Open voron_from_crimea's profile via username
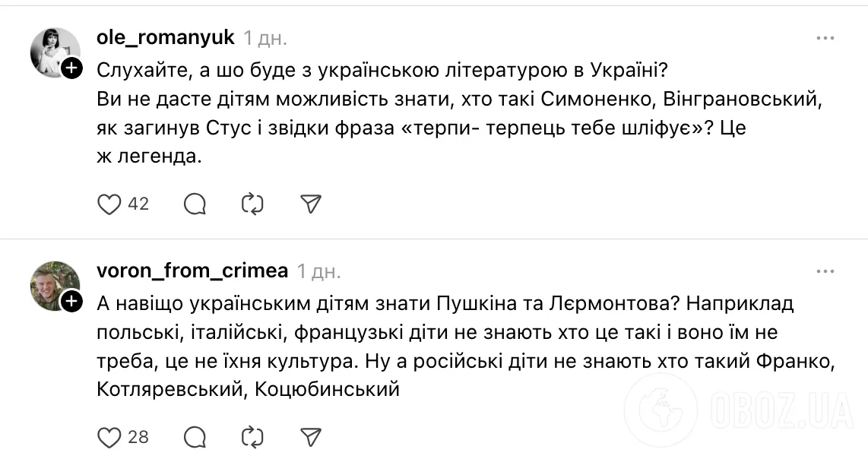The width and height of the screenshot is (868, 459). (193, 270)
